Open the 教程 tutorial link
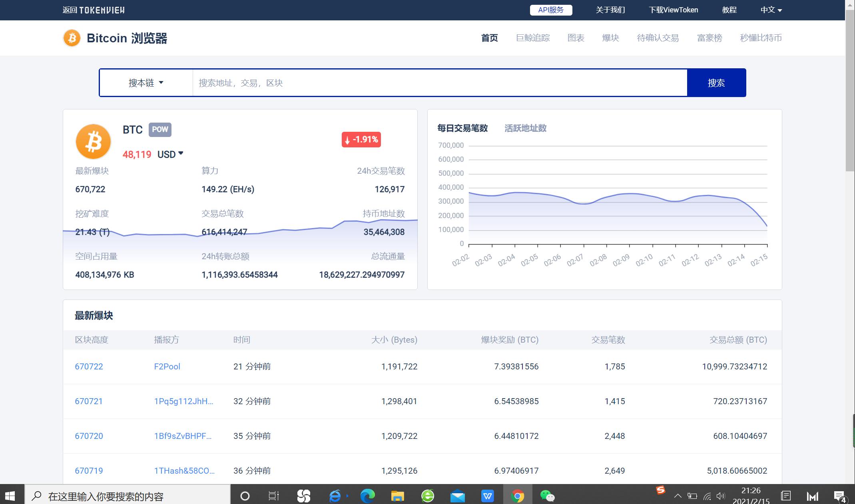 point(729,10)
